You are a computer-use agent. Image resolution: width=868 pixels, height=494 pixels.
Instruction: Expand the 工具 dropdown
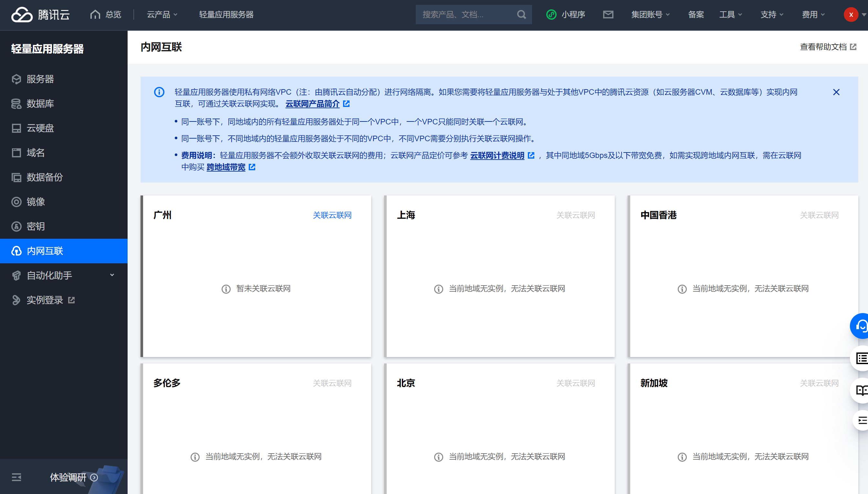click(731, 15)
